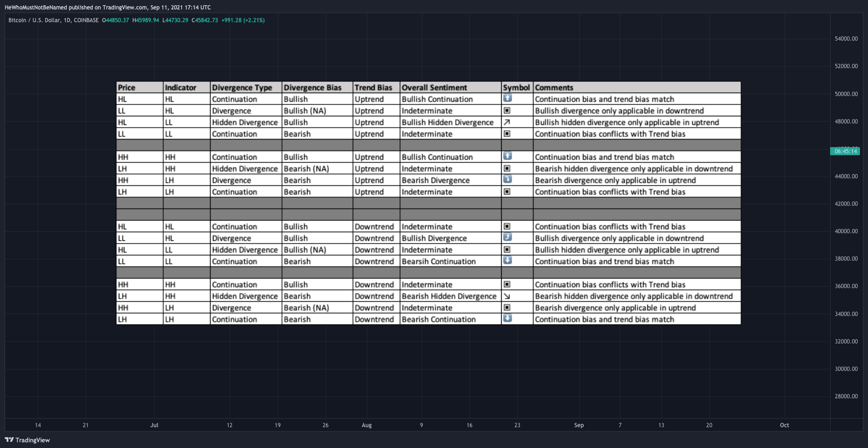Viewport: 868px width, 448px height.
Task: Click the curved arrow symbol in the Bullish Divergence row
Action: pos(507,237)
